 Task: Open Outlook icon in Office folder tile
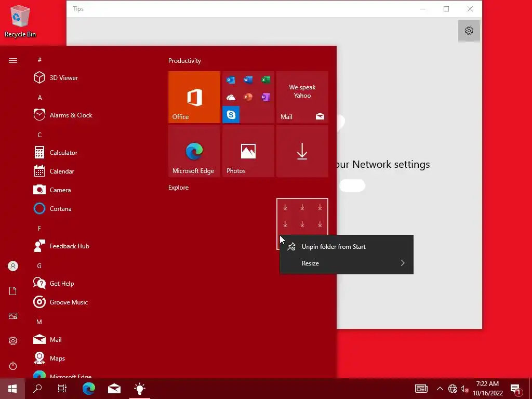[231, 80]
